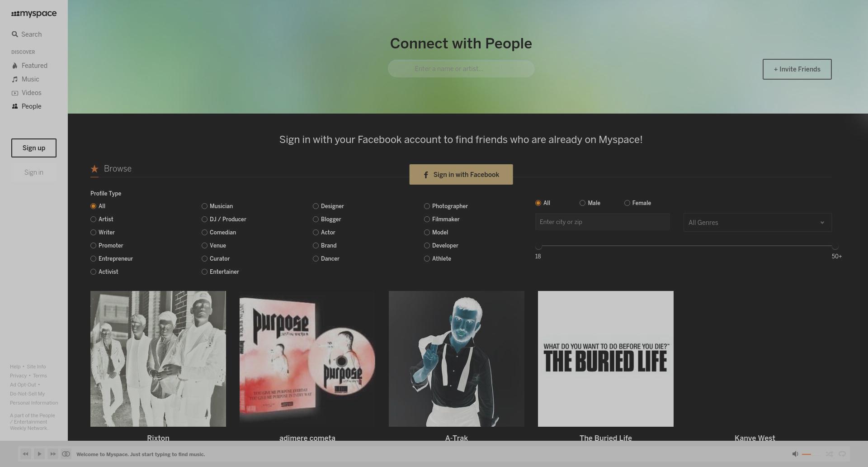Select Entertainer profile type
The height and width of the screenshot is (467, 868).
tap(204, 272)
